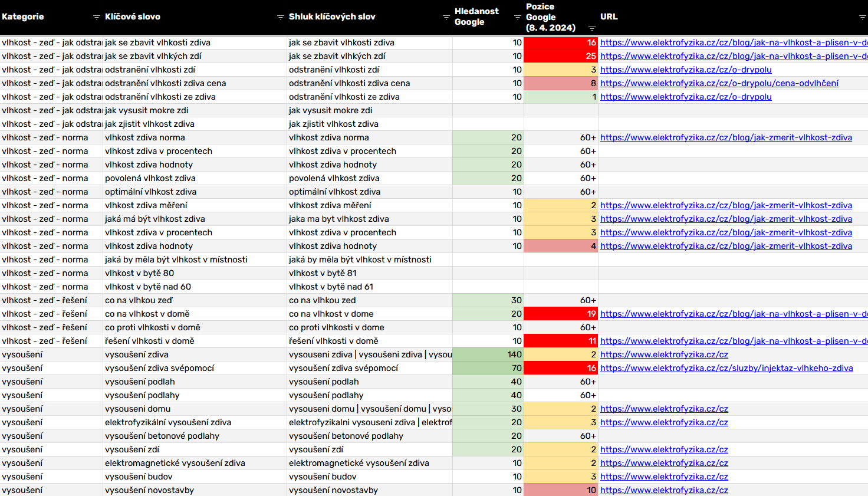The image size is (868, 496).
Task: Click the Hledanost Google filter icon
Action: [518, 18]
